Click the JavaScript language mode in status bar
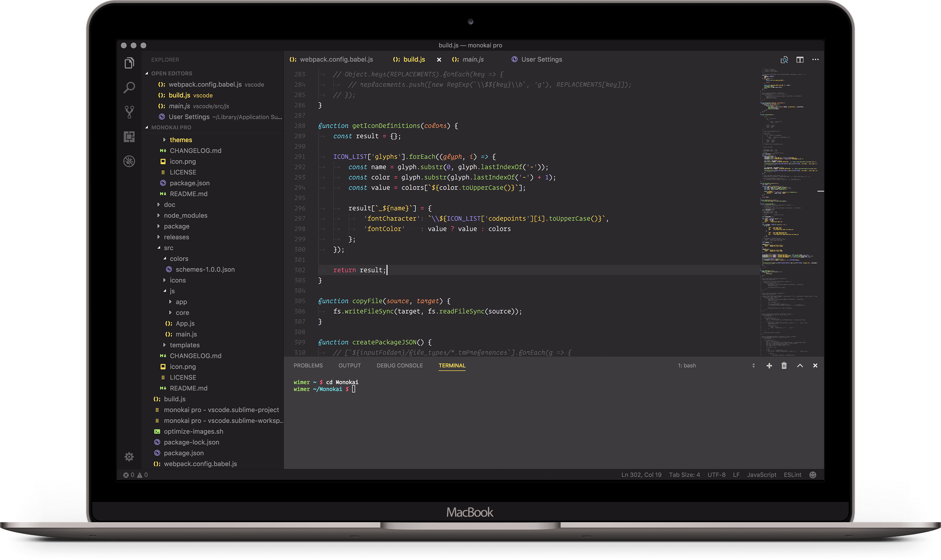The width and height of the screenshot is (941, 560). click(761, 475)
